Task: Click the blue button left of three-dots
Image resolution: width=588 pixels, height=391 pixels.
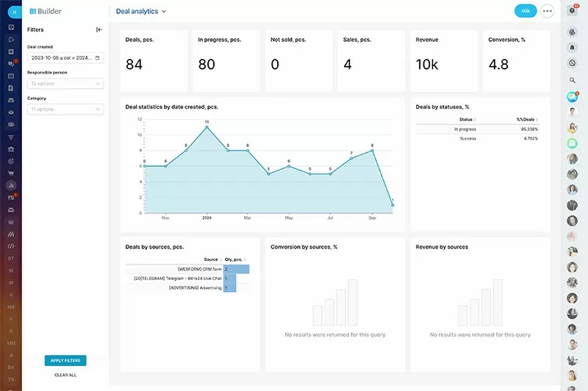Action: [x=526, y=11]
